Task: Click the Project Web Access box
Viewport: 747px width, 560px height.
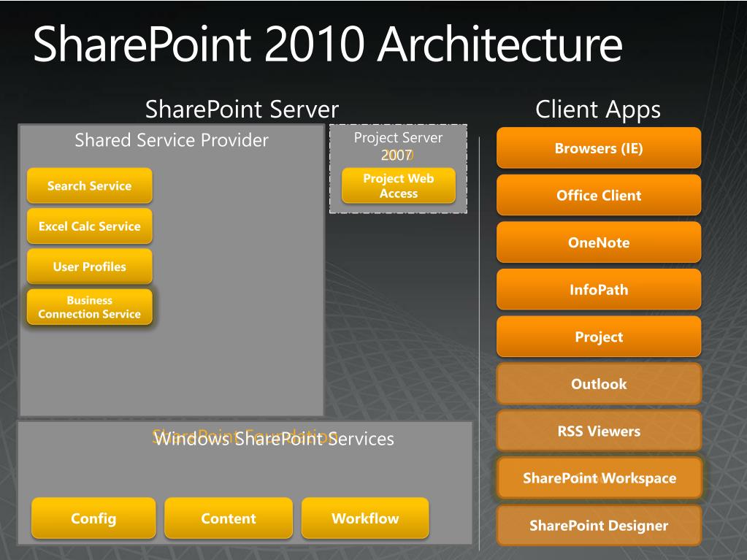Action: (398, 185)
